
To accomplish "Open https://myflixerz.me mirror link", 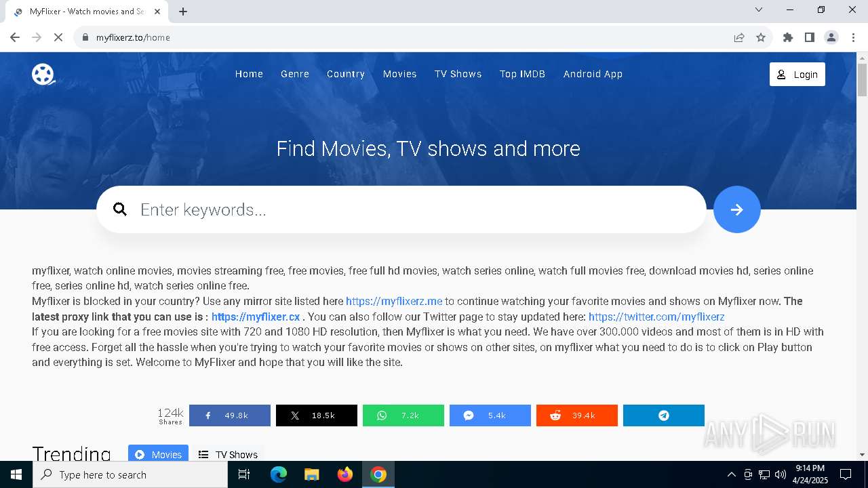I will [x=394, y=301].
